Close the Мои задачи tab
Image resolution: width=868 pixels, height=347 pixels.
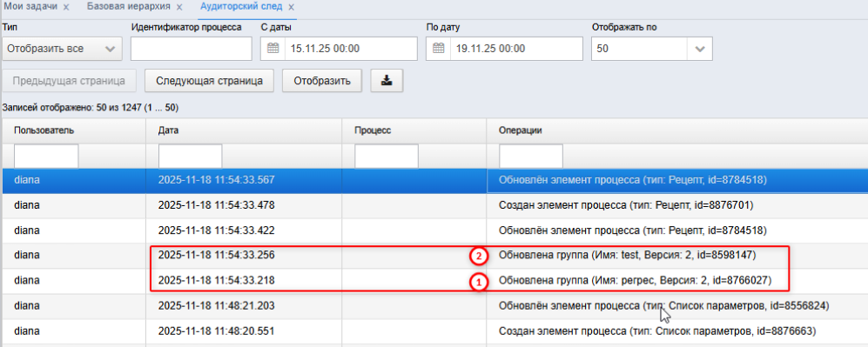click(x=66, y=8)
